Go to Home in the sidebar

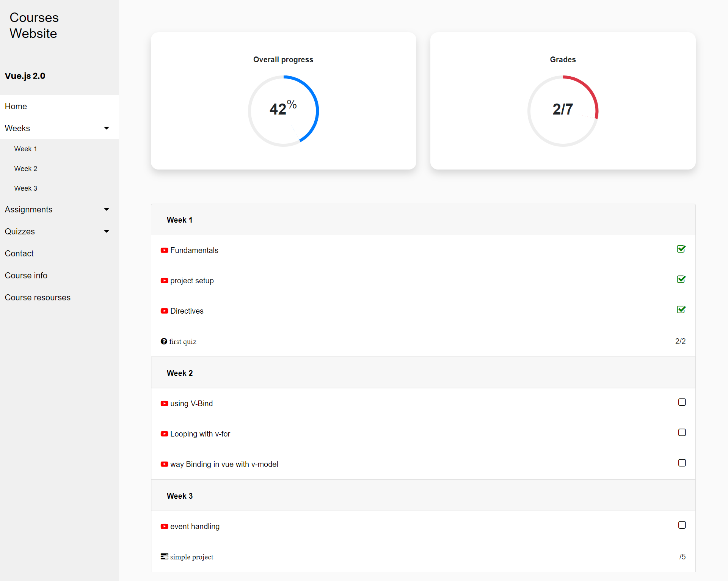[16, 106]
